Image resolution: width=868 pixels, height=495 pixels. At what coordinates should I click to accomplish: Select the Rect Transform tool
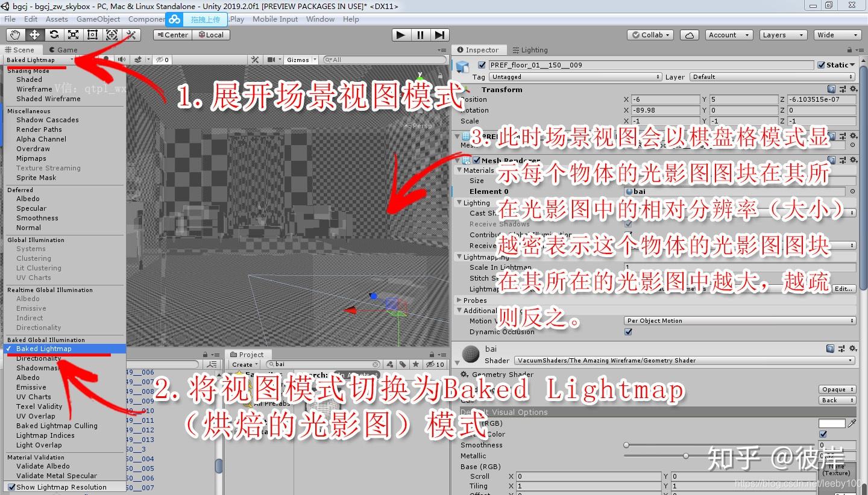[x=92, y=34]
